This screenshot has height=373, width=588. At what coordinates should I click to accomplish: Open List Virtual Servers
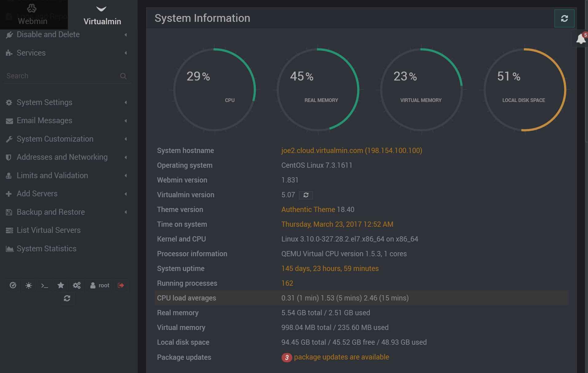pos(49,230)
